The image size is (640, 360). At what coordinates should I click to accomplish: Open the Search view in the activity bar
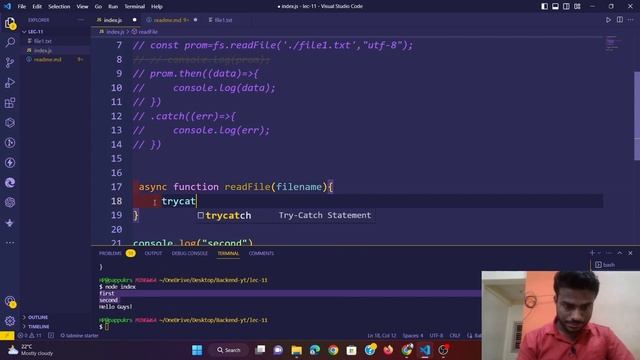click(x=10, y=42)
